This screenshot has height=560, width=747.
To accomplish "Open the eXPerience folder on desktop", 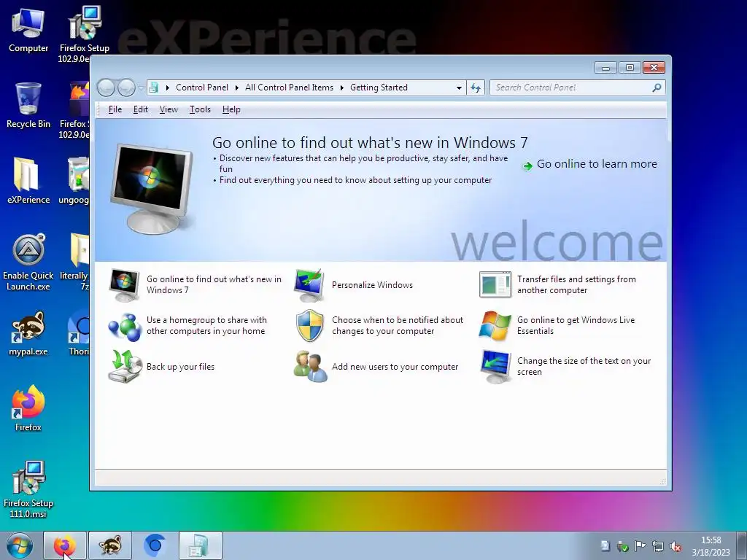I will pyautogui.click(x=28, y=181).
